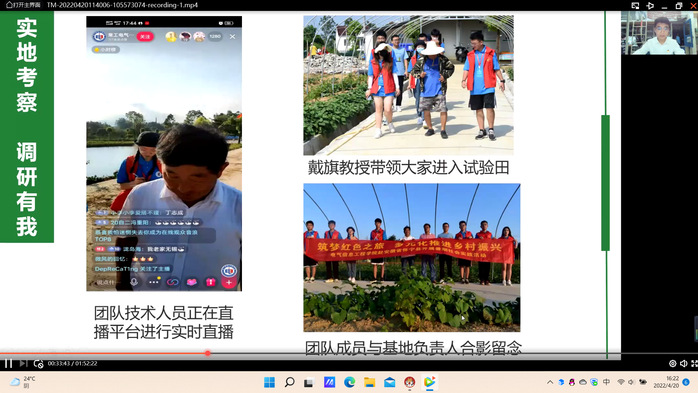Click the video title TM-20220420114006 text
This screenshot has width=698, height=393.
pos(122,5)
